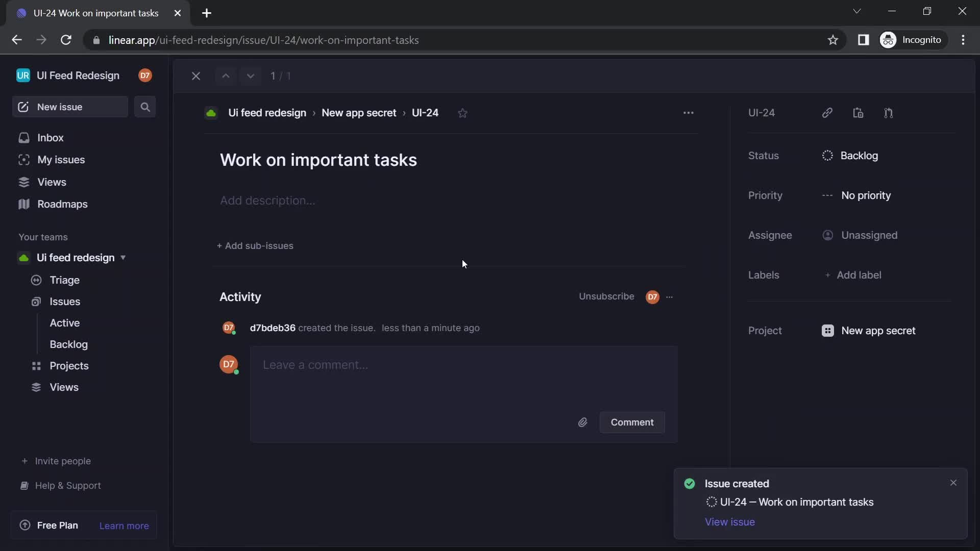Open issue more options (three dots)
This screenshot has width=980, height=551.
click(x=689, y=113)
